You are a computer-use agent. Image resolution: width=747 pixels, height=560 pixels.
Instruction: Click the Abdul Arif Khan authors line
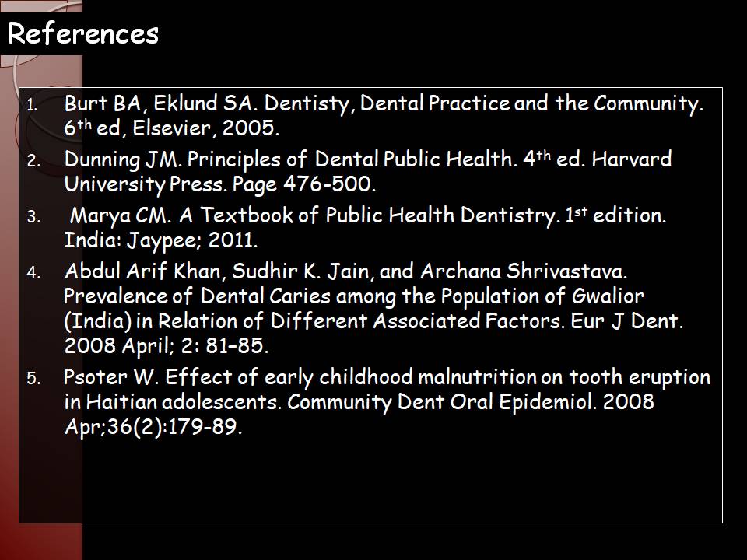(x=345, y=272)
